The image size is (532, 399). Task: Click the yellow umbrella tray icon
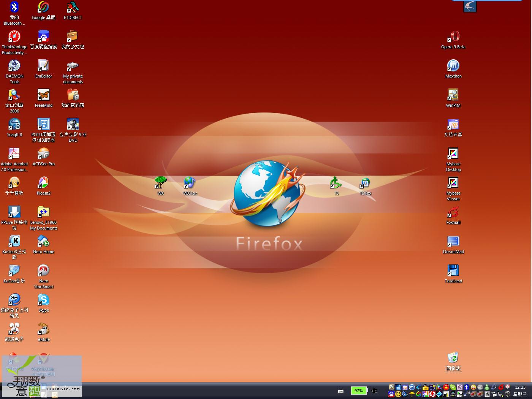412,394
